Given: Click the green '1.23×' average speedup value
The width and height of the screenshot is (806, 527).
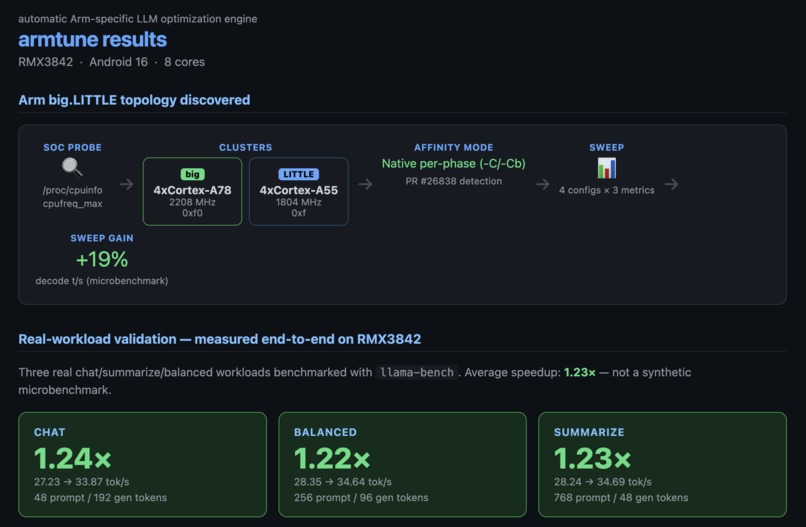Looking at the screenshot, I should pyautogui.click(x=580, y=372).
